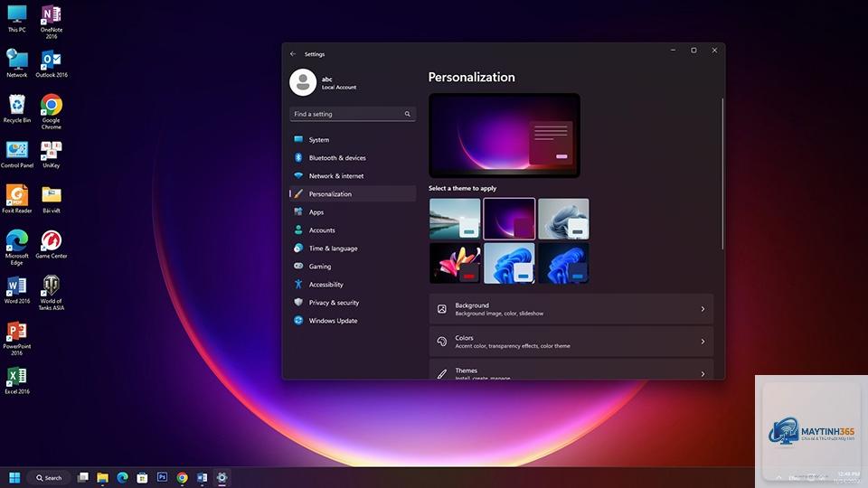Apply the lake landscape theme
Viewport: 868px width, 488px height.
(x=455, y=219)
